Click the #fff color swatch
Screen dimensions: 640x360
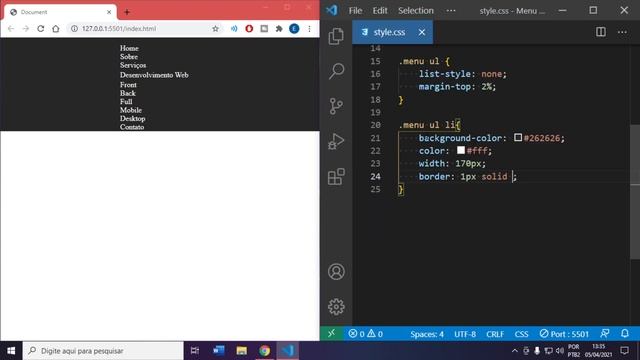point(461,150)
